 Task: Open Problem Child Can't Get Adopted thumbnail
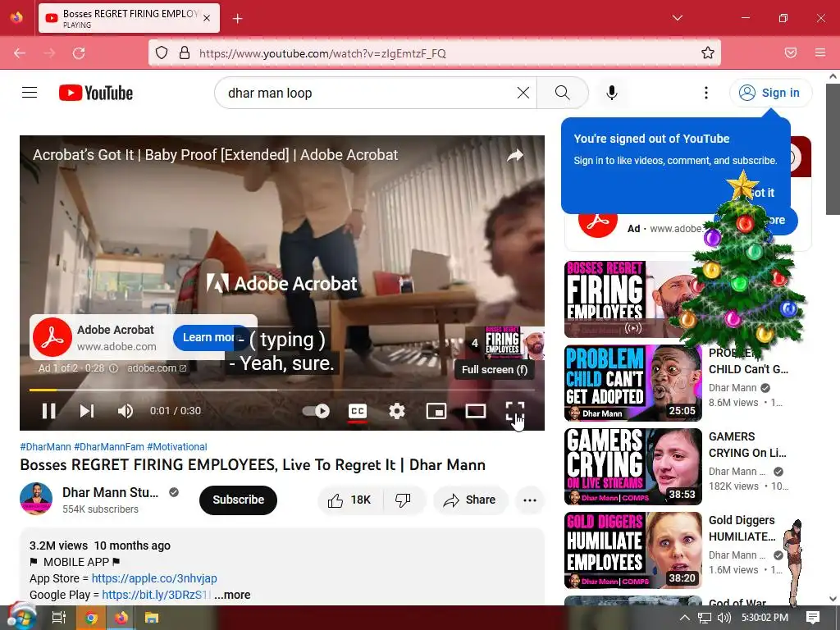point(633,383)
